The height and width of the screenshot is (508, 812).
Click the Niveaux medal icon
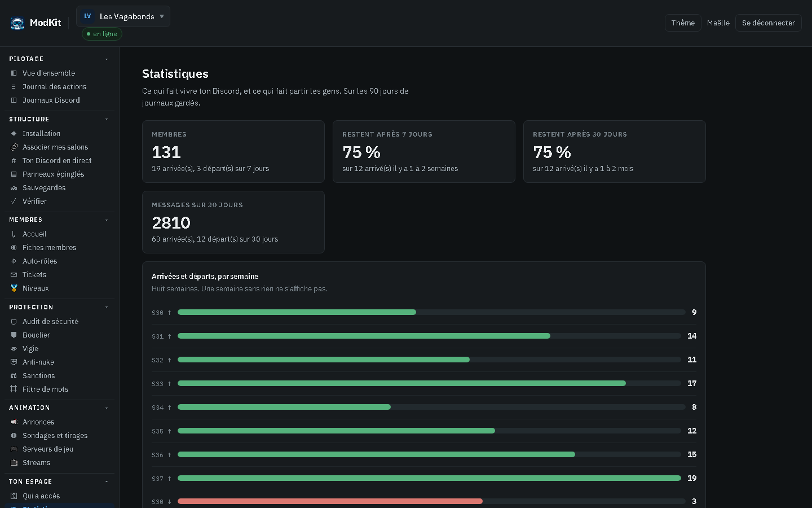(x=14, y=288)
